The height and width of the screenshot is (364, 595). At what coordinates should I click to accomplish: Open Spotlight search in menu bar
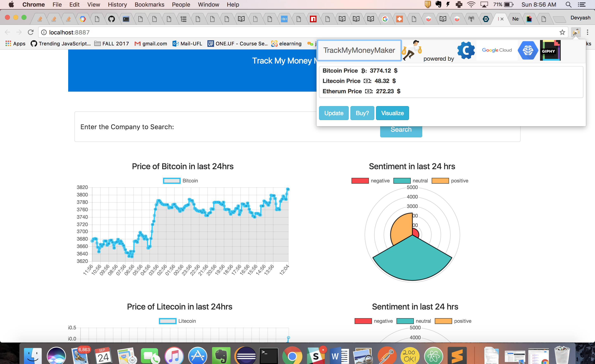tap(568, 5)
